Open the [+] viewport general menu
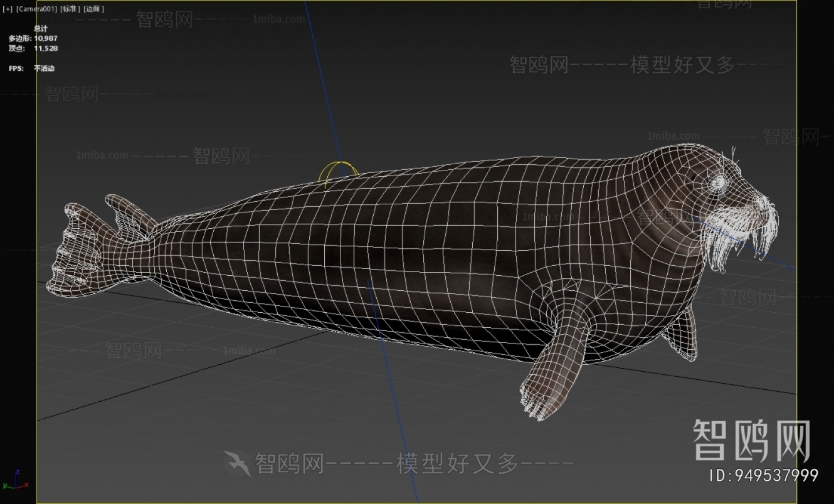Viewport: 834px width, 504px height. click(x=8, y=9)
